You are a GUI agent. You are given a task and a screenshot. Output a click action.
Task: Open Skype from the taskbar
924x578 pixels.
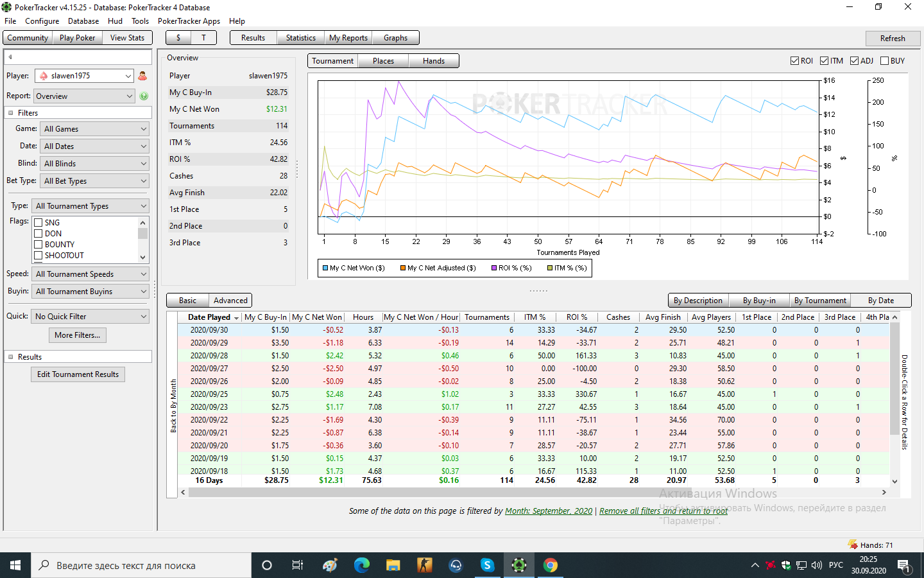pos(488,565)
